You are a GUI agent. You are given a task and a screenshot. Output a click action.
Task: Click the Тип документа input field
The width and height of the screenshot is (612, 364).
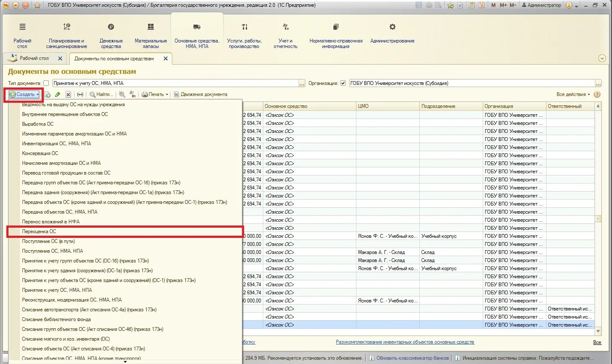175,83
